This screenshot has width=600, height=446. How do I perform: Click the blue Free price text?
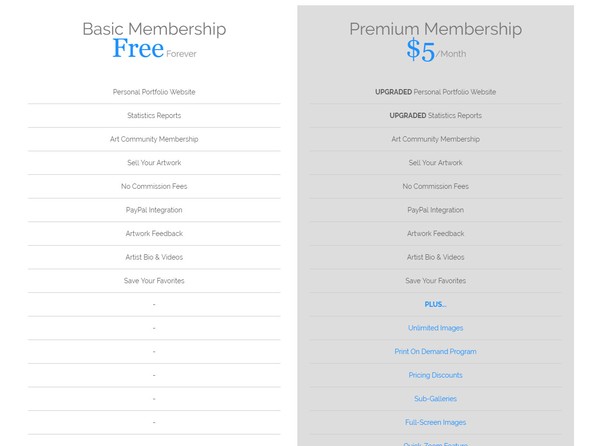(x=138, y=49)
